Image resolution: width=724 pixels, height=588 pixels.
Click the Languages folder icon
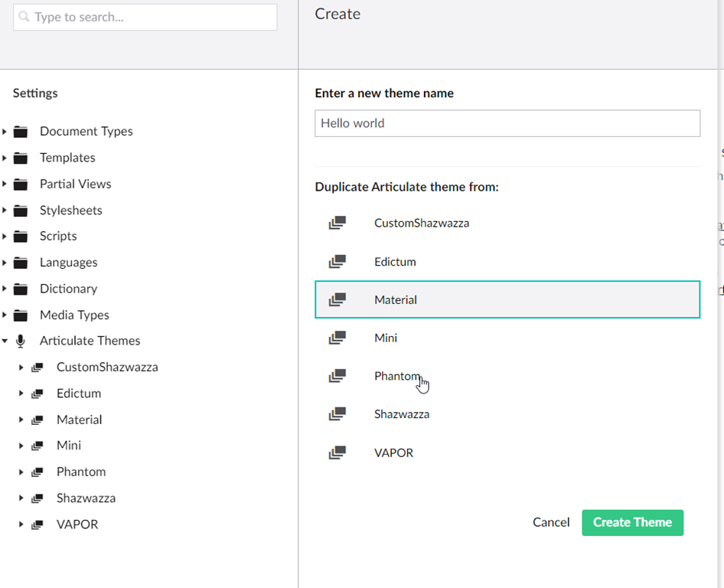coord(21,263)
